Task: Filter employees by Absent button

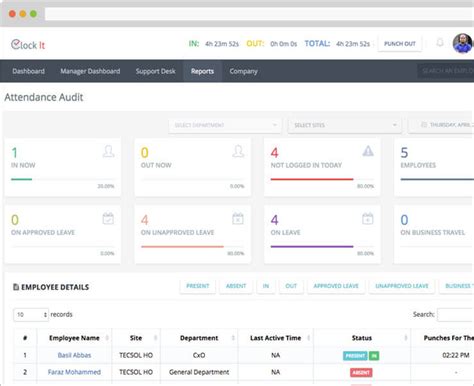Action: [x=236, y=286]
